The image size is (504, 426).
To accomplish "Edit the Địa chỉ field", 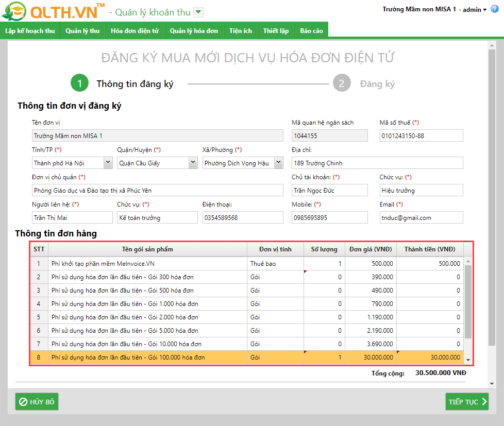I will coord(377,163).
